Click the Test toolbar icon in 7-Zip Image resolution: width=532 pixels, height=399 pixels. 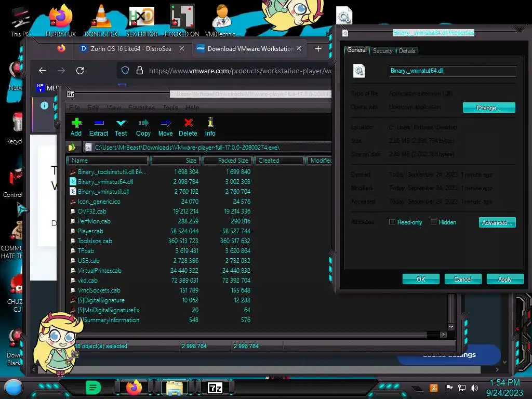[x=121, y=127]
